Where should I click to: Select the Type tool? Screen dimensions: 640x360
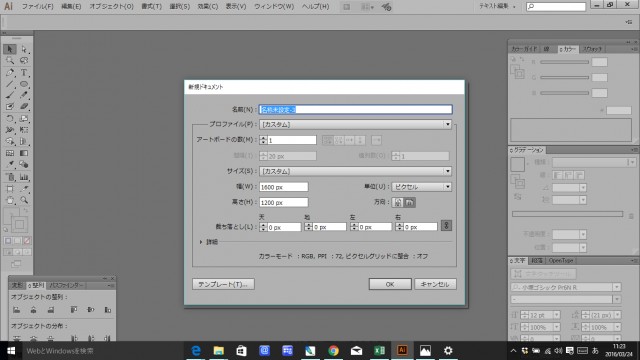click(24, 73)
